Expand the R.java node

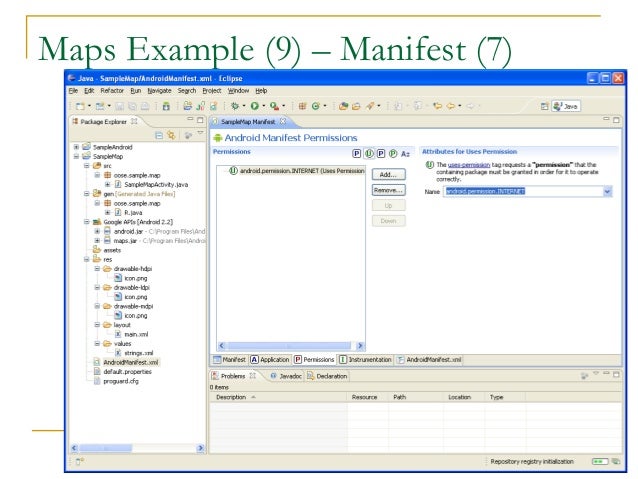(107, 212)
